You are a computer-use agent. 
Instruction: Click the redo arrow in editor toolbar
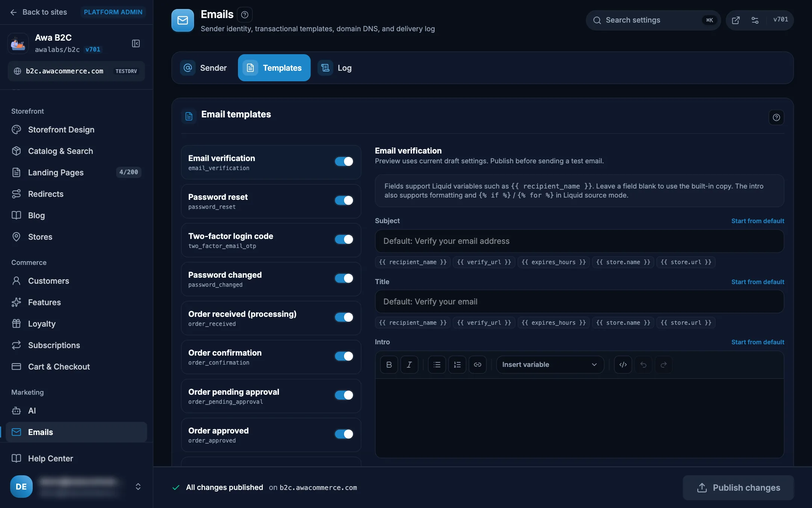664,365
